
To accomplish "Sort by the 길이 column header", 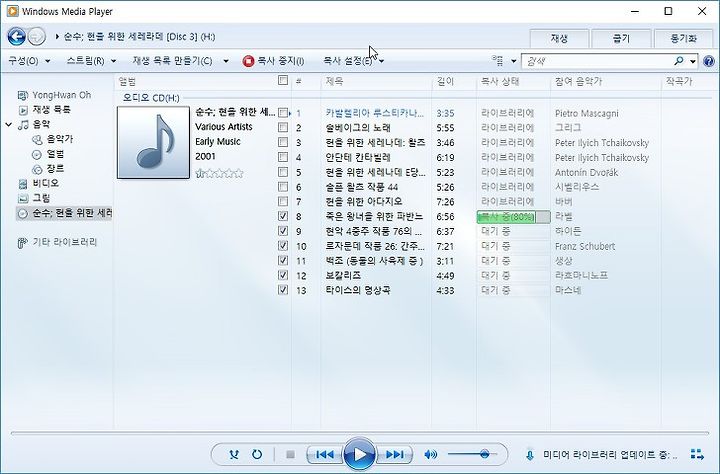I will [454, 81].
